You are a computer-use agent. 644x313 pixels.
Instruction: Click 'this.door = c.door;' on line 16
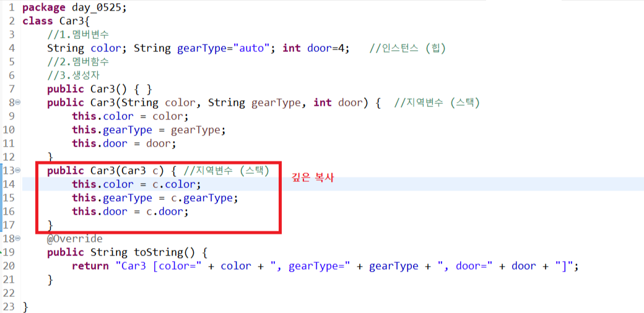(x=130, y=212)
